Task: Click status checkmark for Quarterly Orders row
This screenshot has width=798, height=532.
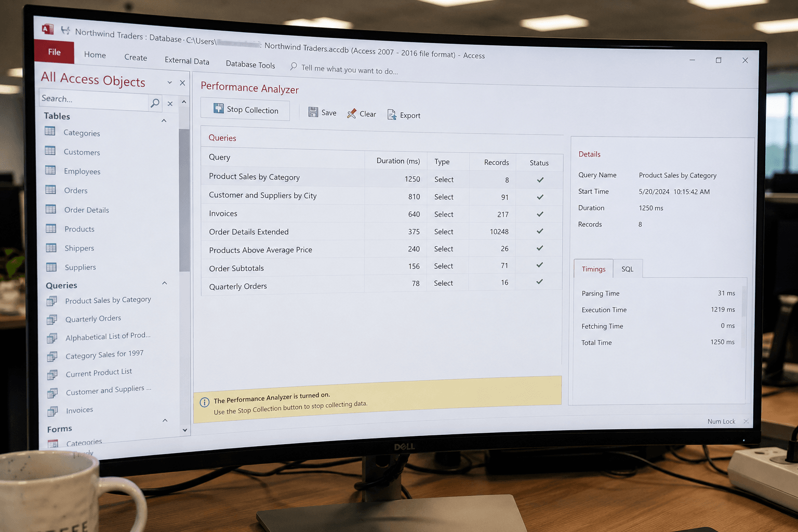Action: [540, 282]
